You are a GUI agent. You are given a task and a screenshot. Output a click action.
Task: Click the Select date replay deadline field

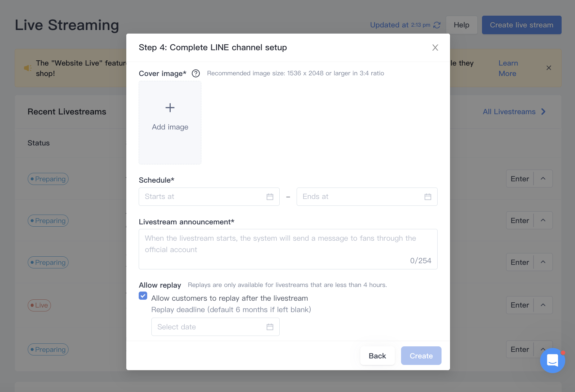point(215,327)
